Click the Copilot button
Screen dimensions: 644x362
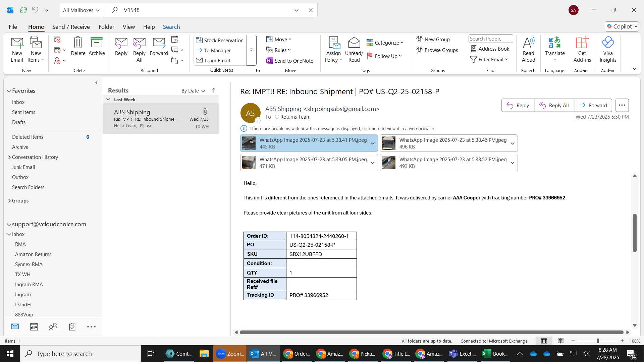[x=622, y=26]
